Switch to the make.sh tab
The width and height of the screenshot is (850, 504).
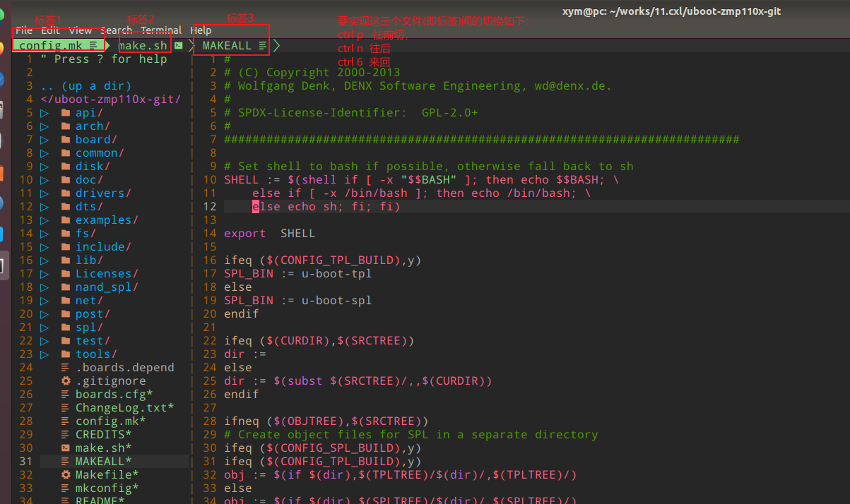pos(145,46)
